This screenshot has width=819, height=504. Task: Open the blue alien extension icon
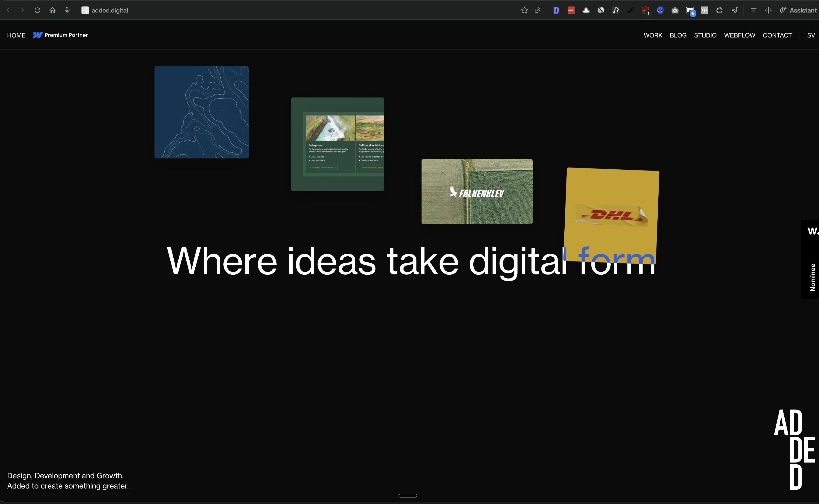point(660,10)
